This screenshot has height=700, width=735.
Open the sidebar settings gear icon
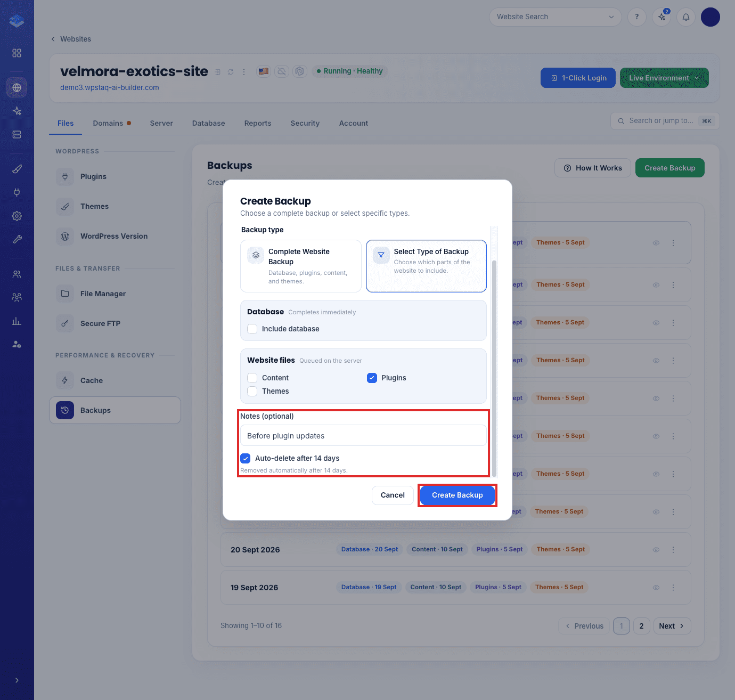point(17,216)
